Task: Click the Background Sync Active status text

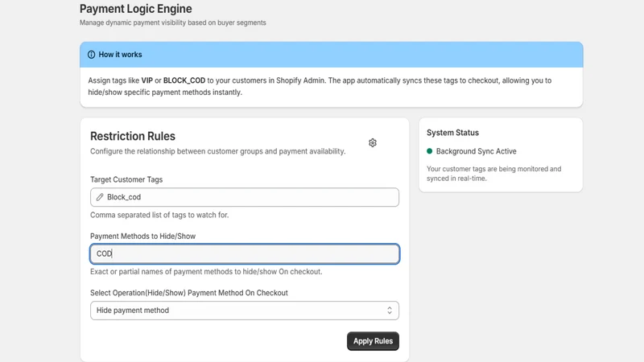Action: tap(476, 151)
